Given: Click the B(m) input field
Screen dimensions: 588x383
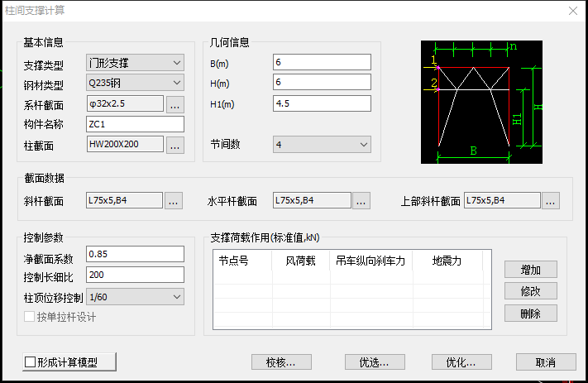Looking at the screenshot, I should click(322, 62).
